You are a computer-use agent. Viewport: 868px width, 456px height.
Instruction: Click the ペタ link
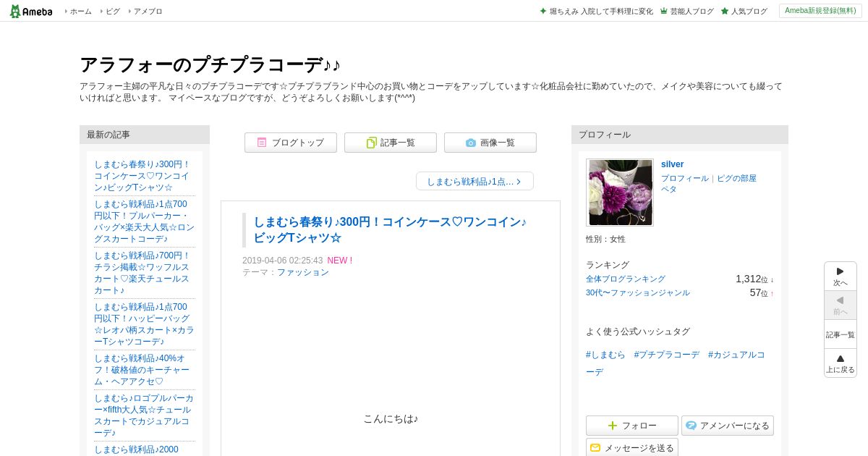tap(669, 189)
